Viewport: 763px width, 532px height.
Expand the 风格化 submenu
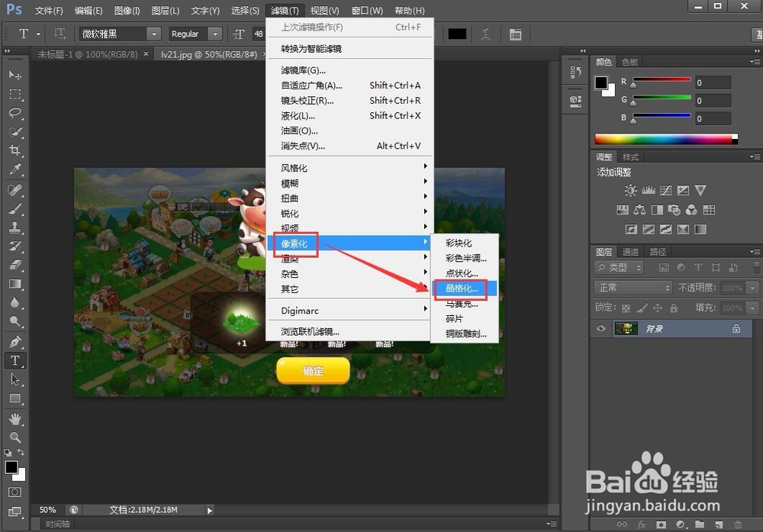[349, 168]
